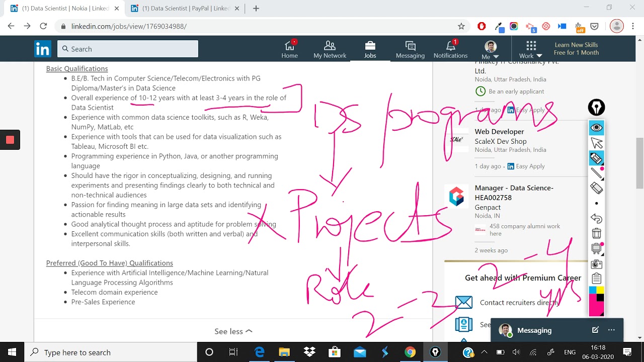
Task: Select the highlighter tool in pen toolbar
Action: [x=596, y=158]
